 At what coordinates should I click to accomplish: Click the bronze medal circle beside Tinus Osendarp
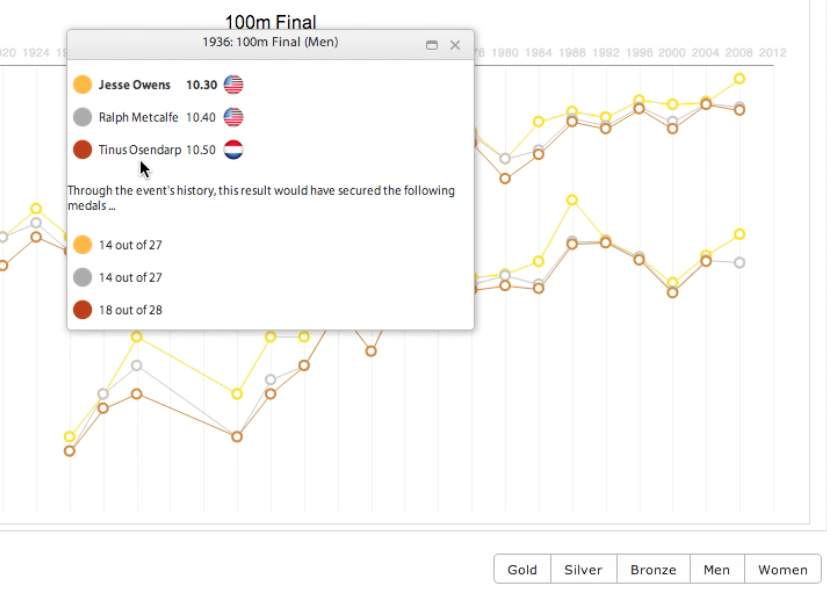tap(82, 150)
